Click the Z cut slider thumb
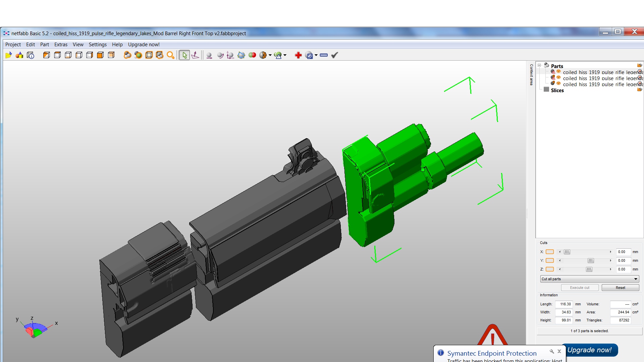The height and width of the screenshot is (362, 644). pyautogui.click(x=589, y=269)
